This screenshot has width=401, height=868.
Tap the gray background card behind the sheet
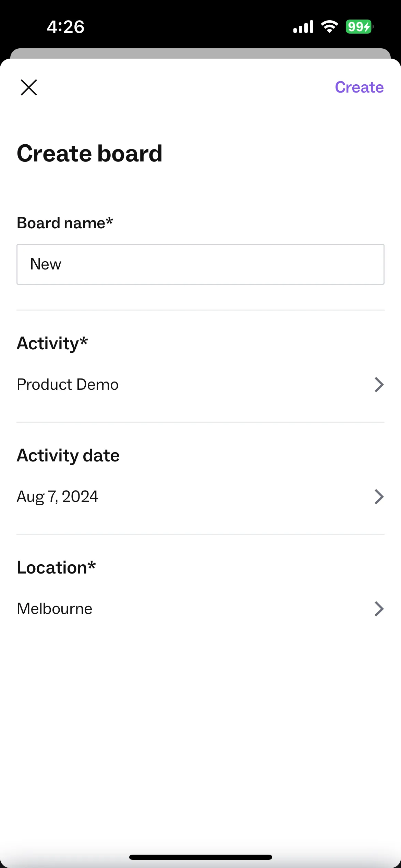(x=200, y=53)
